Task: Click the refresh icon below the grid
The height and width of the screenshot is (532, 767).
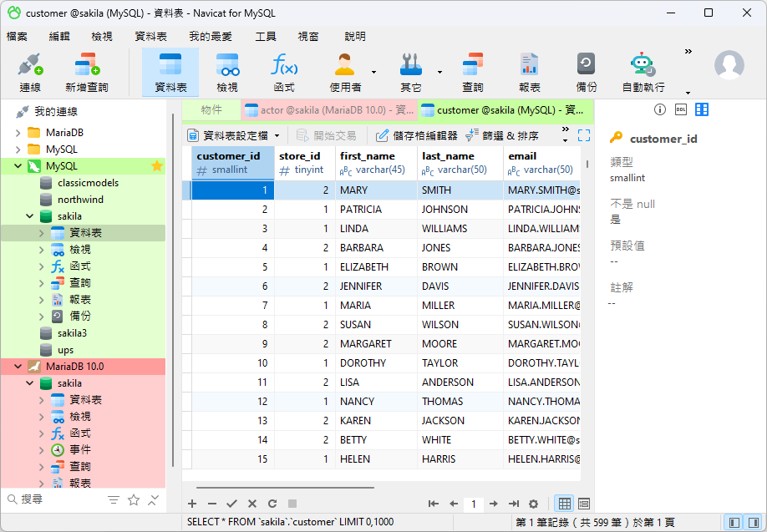Action: pos(272,504)
